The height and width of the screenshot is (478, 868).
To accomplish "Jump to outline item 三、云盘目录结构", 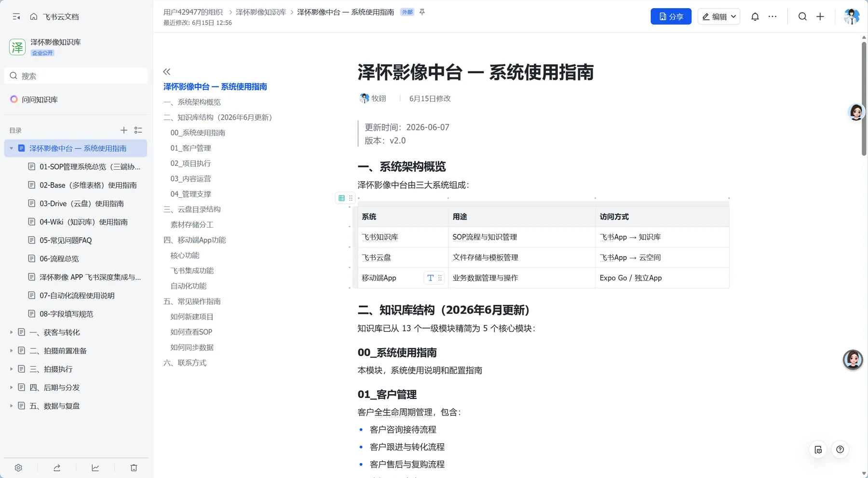I will (192, 209).
